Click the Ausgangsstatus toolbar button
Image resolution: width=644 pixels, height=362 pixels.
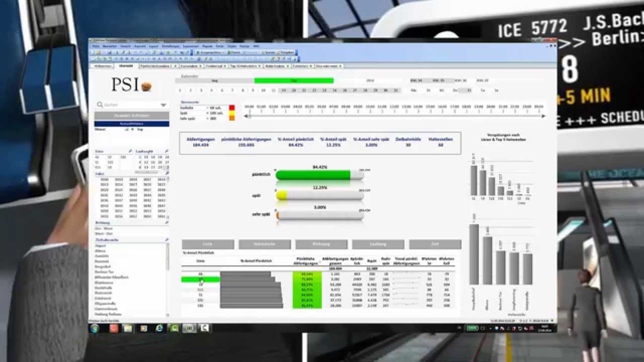pyautogui.click(x=211, y=52)
